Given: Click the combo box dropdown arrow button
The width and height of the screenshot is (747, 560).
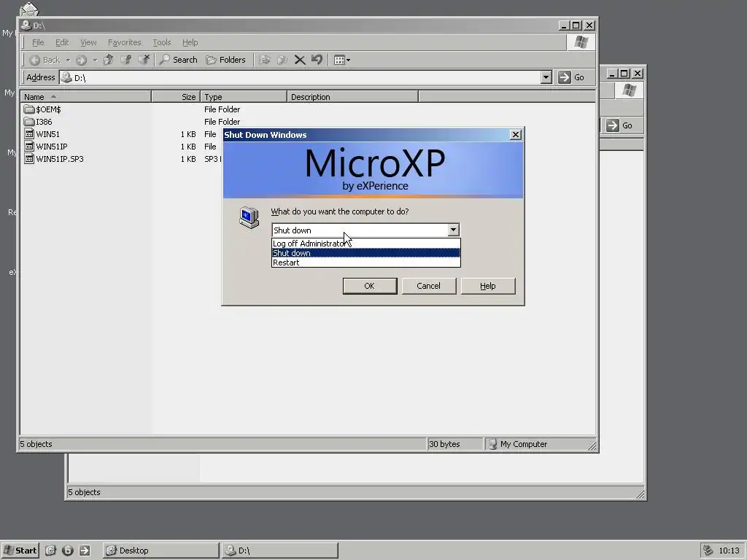Looking at the screenshot, I should click(x=453, y=230).
